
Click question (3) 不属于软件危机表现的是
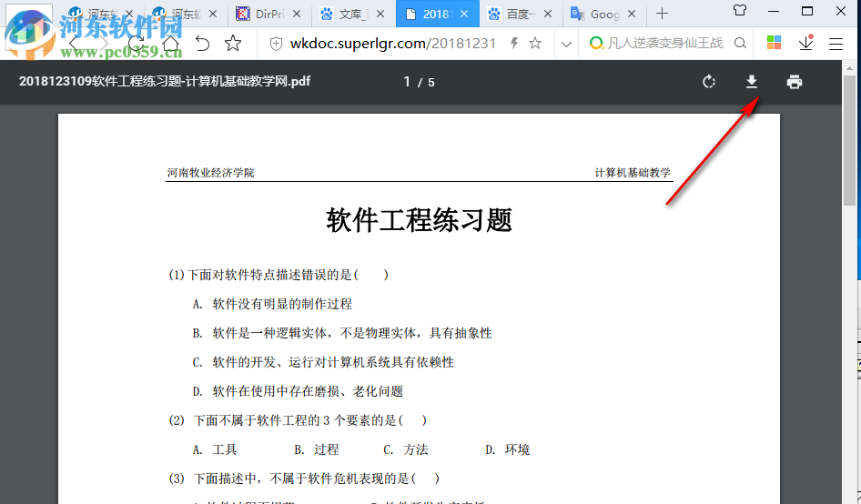pos(304,479)
